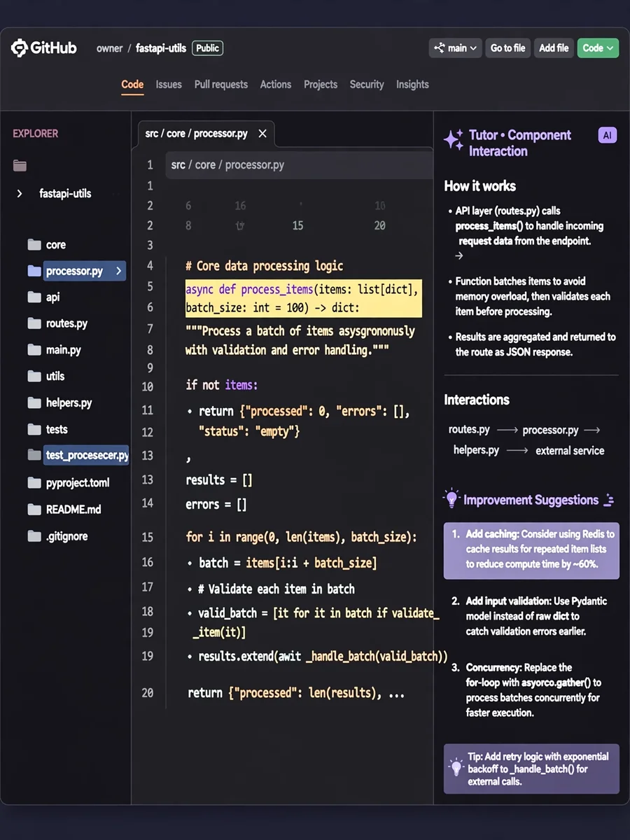Click the folder icon beside processor.py
This screenshot has width=630, height=840.
coord(34,271)
